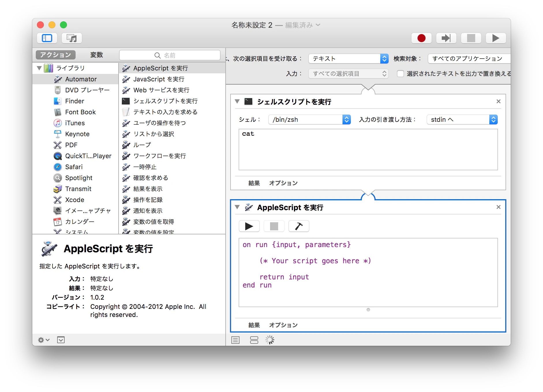Open the media browser button

(x=72, y=38)
